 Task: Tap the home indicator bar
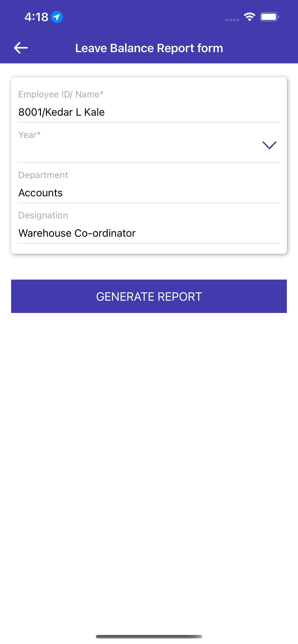pyautogui.click(x=149, y=637)
